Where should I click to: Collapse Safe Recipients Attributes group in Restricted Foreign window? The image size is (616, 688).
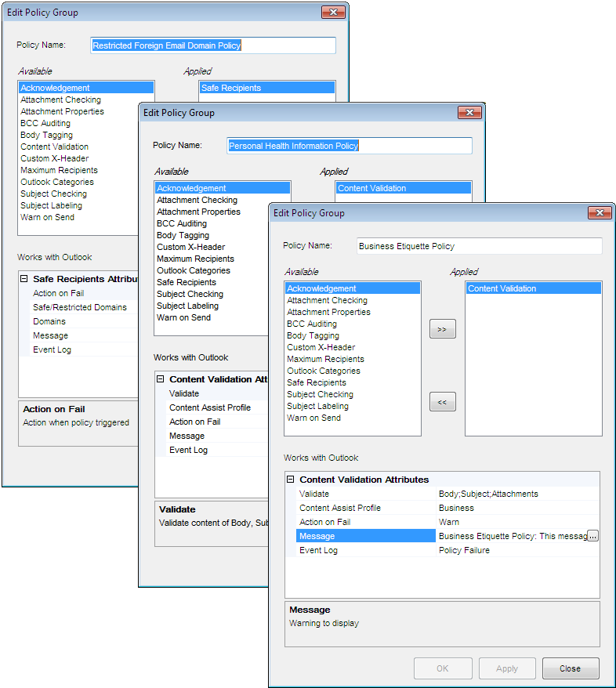click(x=24, y=279)
